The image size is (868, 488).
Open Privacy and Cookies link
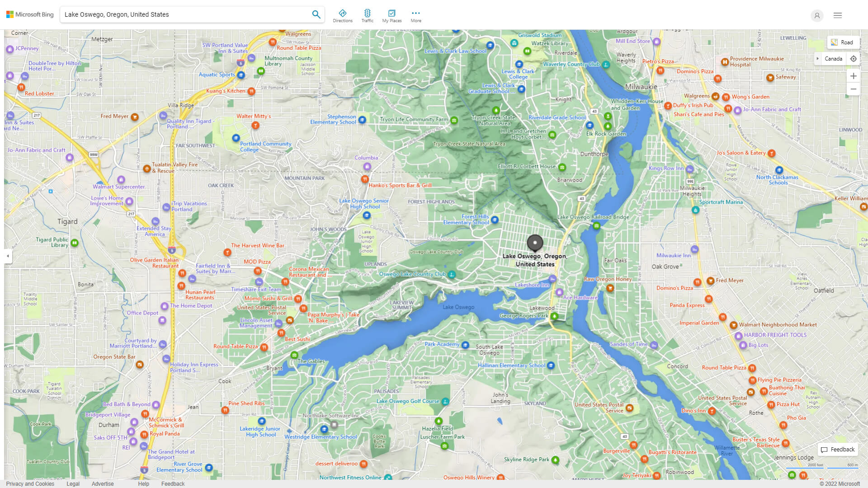pos(30,483)
